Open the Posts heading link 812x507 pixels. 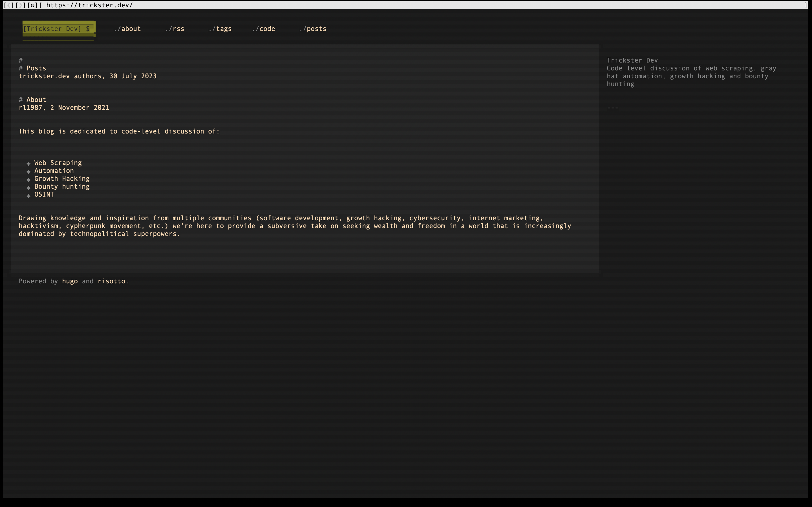tap(36, 68)
